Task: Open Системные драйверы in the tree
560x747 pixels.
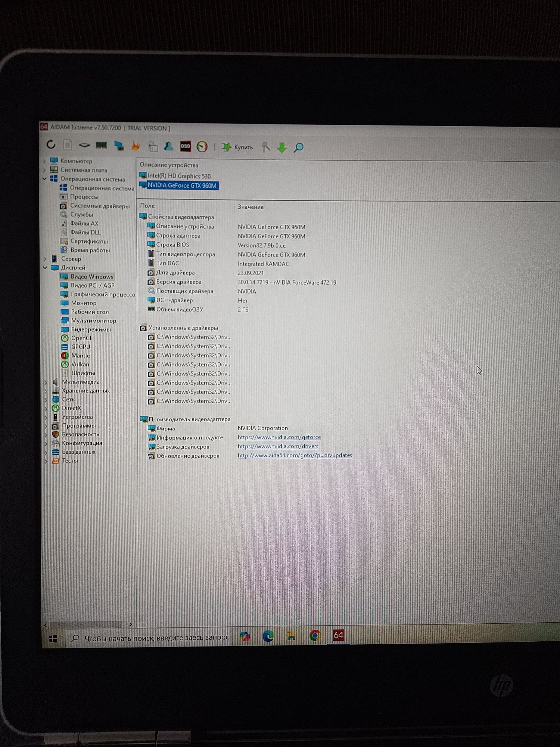Action: pyautogui.click(x=100, y=206)
